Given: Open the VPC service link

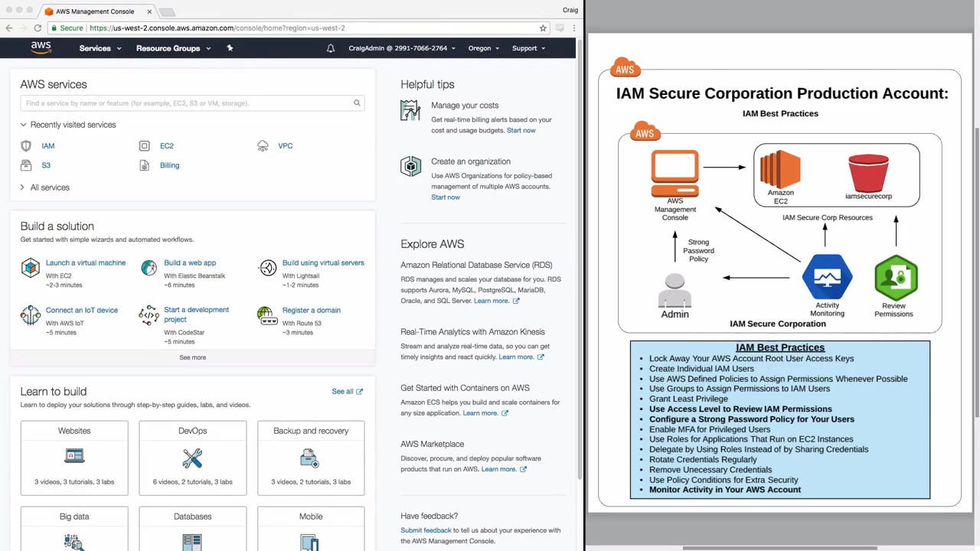Looking at the screenshot, I should (286, 145).
